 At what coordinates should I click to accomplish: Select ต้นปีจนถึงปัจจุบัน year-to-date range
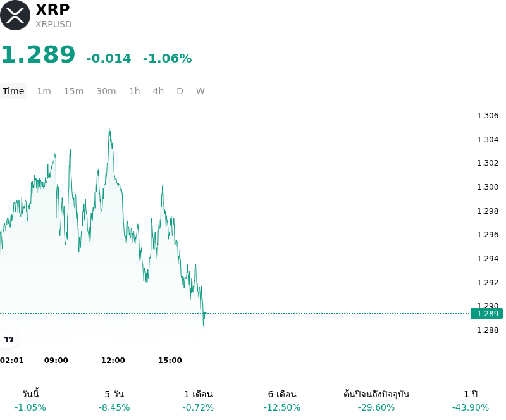376,400
